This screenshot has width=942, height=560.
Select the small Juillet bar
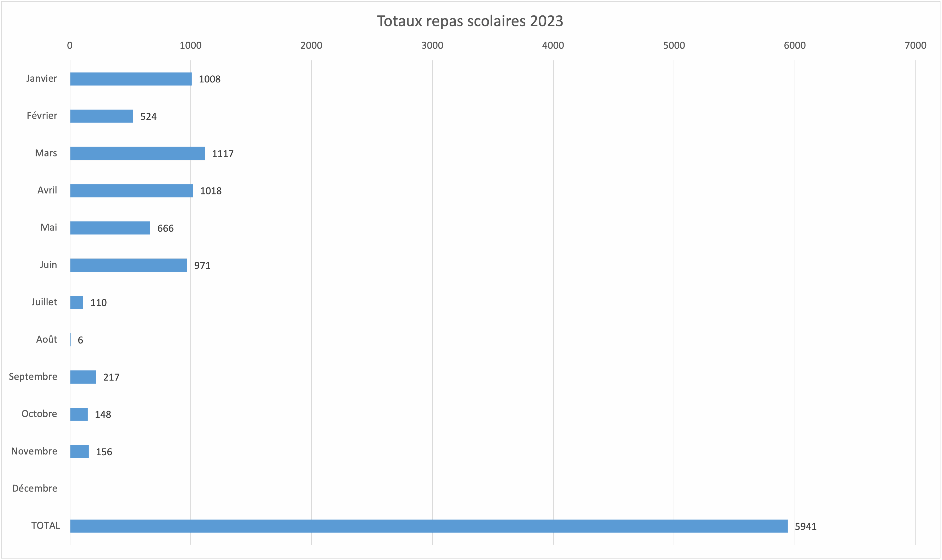click(x=77, y=303)
